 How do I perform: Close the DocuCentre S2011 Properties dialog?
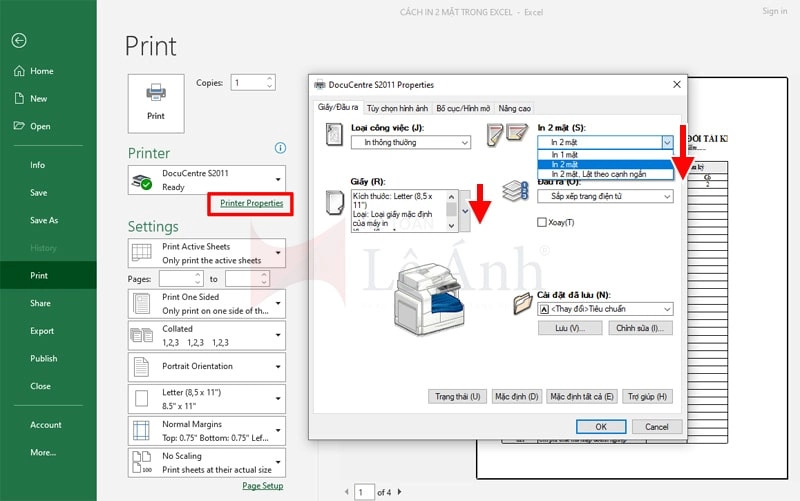677,84
